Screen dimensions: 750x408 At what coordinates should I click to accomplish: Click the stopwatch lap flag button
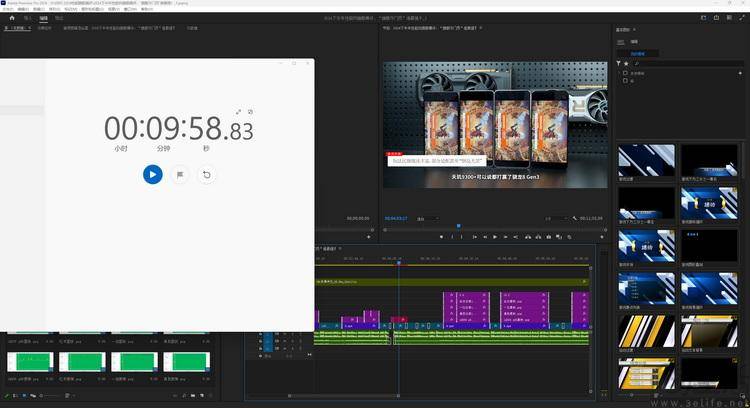pos(180,175)
